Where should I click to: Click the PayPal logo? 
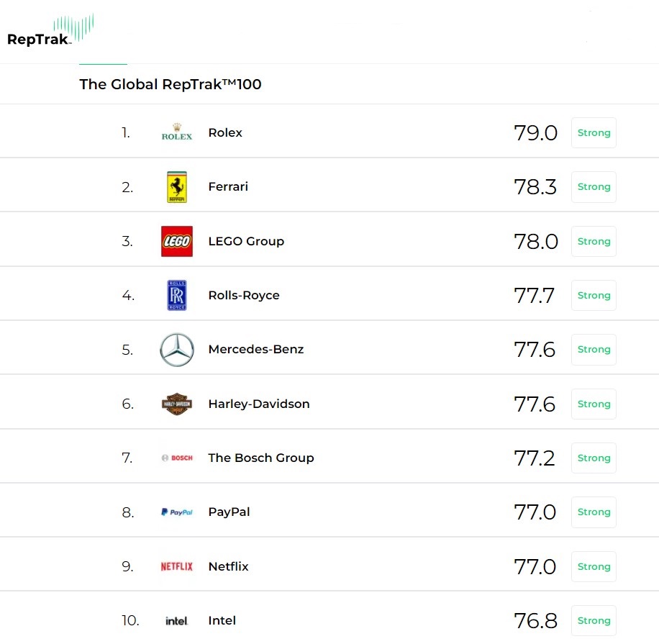click(x=177, y=512)
